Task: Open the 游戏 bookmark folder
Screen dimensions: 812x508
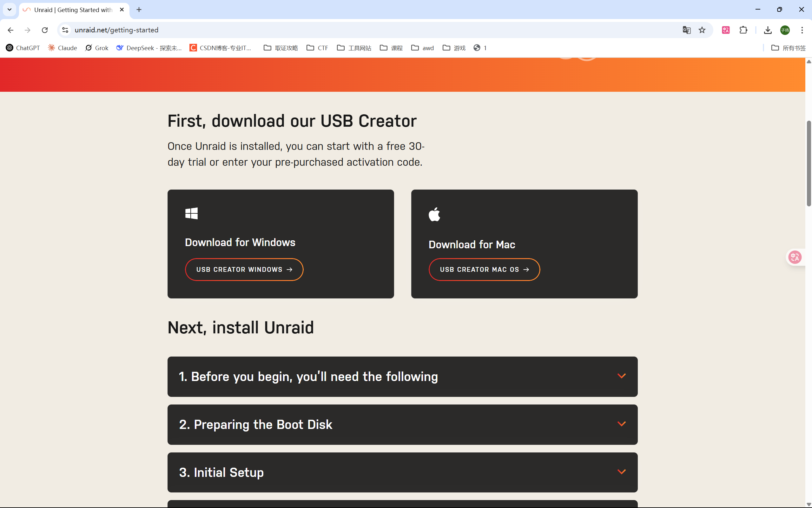Action: [454, 48]
